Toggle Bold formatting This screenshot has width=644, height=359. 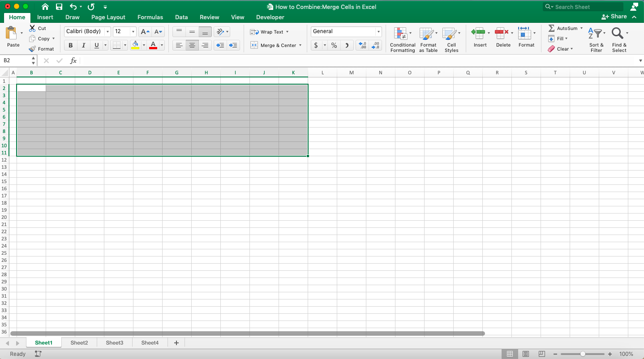click(71, 45)
